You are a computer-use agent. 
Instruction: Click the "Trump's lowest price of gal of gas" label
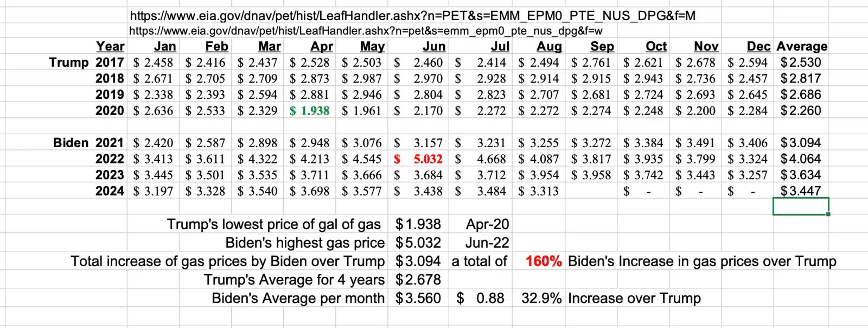(273, 224)
